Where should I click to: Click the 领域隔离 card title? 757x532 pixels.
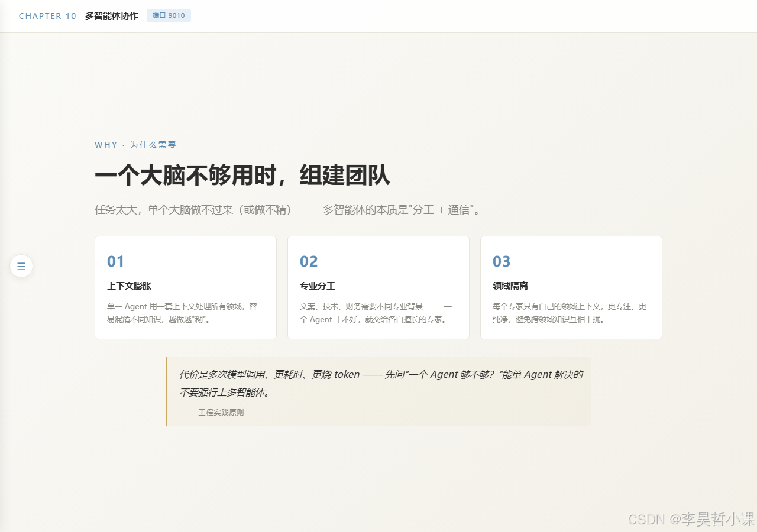click(510, 286)
